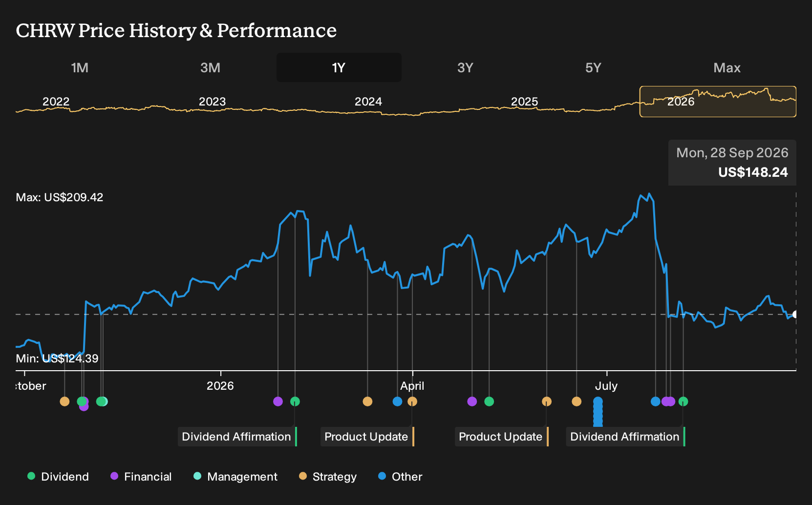Screen dimensions: 812x505
Task: Click the April axis label
Action: point(412,386)
